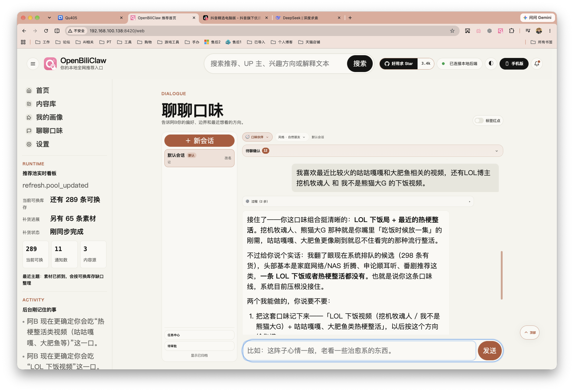574x392 pixels.
Task: Expand the 待聊确认 panel
Action: coord(372,151)
